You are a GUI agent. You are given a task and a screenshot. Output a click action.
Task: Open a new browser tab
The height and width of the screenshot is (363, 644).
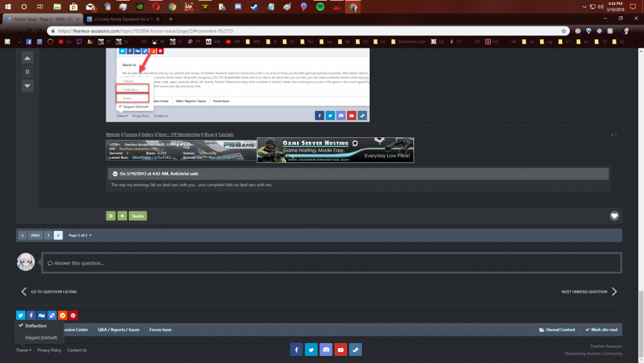171,19
